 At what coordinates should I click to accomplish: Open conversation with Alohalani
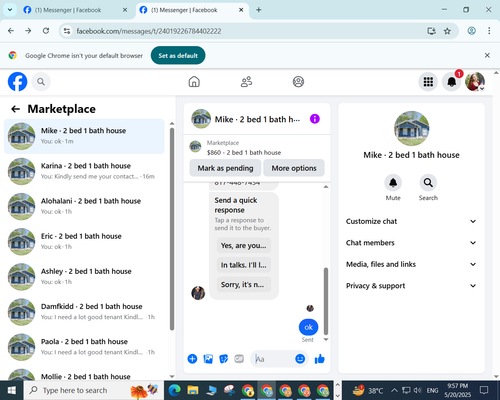(84, 206)
